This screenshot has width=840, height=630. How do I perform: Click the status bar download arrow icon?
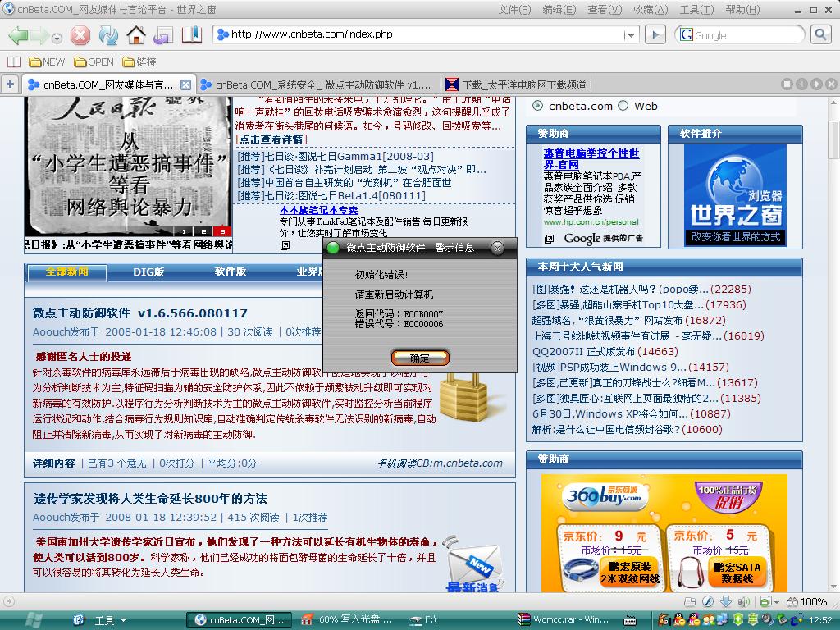point(726,601)
